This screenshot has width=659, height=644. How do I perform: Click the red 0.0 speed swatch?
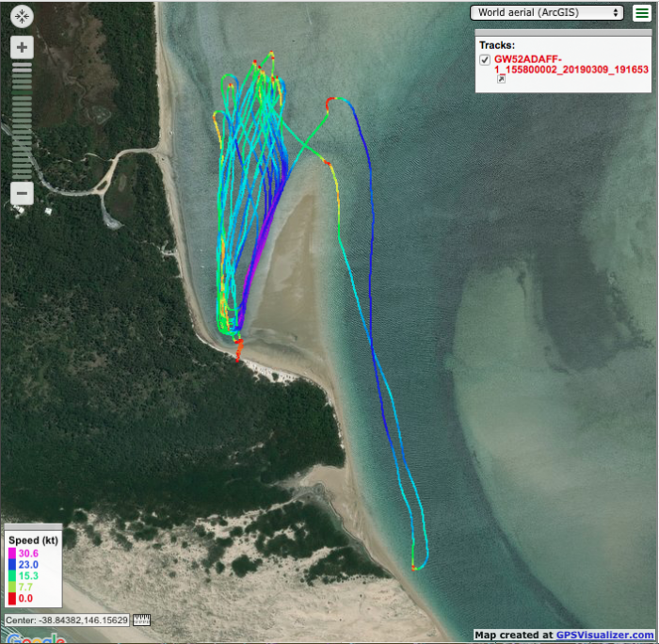[10, 598]
